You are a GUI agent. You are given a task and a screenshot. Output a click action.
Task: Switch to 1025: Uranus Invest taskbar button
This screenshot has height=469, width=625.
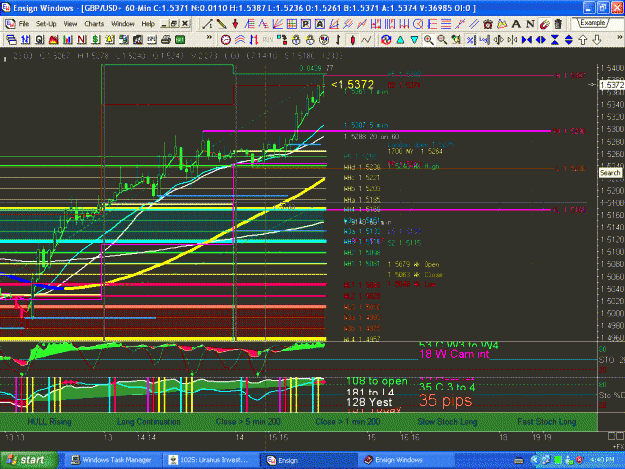click(x=210, y=460)
